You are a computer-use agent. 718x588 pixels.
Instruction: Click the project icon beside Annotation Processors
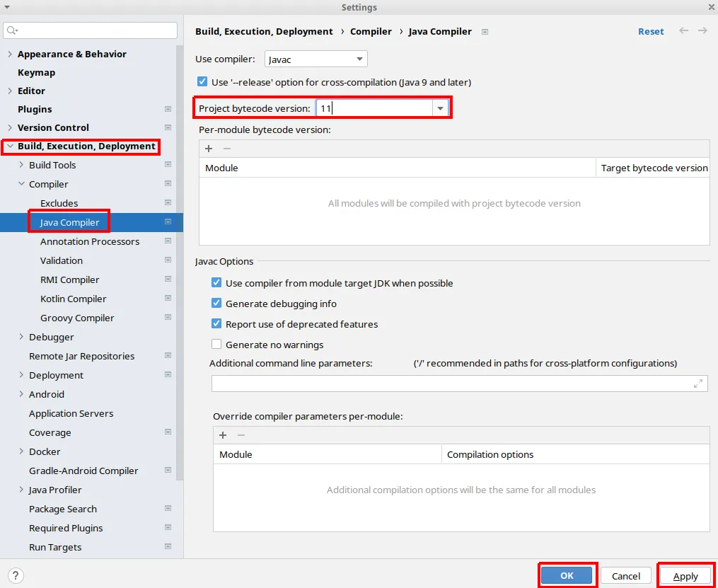pos(168,241)
